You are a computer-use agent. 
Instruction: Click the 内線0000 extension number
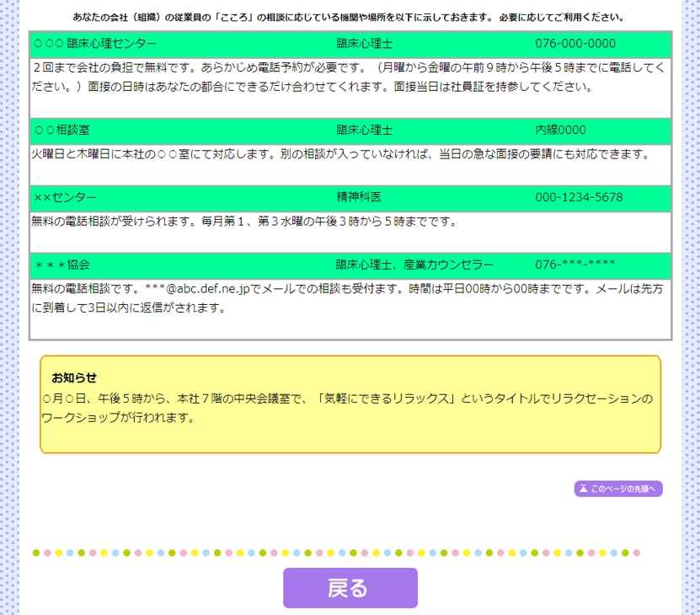pyautogui.click(x=560, y=130)
